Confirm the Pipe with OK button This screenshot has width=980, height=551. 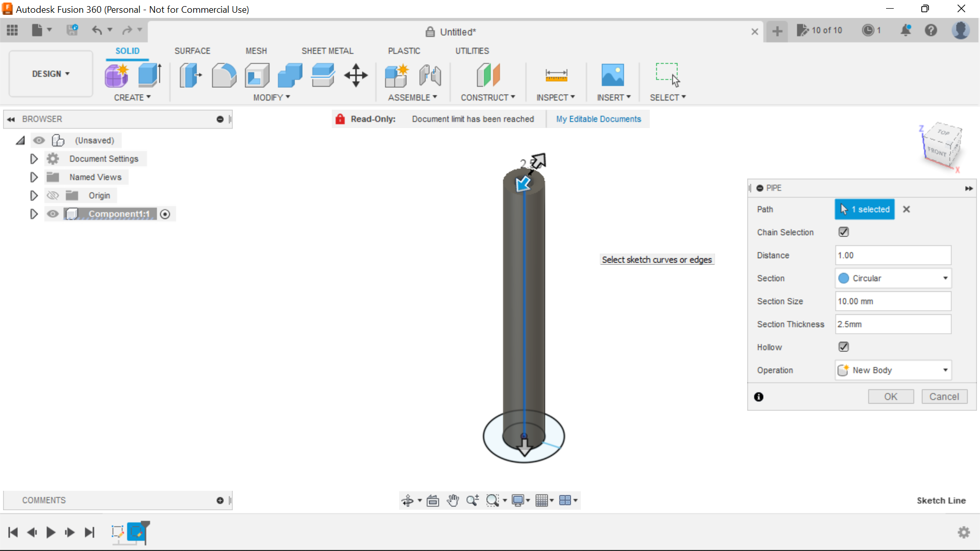click(x=891, y=396)
